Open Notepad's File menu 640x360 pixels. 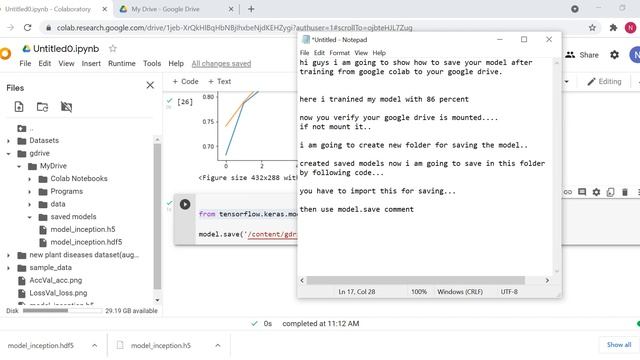304,53
